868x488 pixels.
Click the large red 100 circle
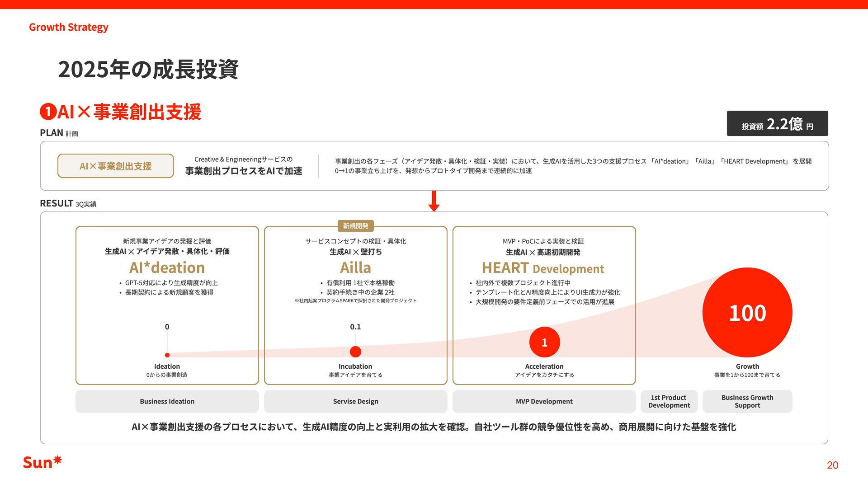747,313
